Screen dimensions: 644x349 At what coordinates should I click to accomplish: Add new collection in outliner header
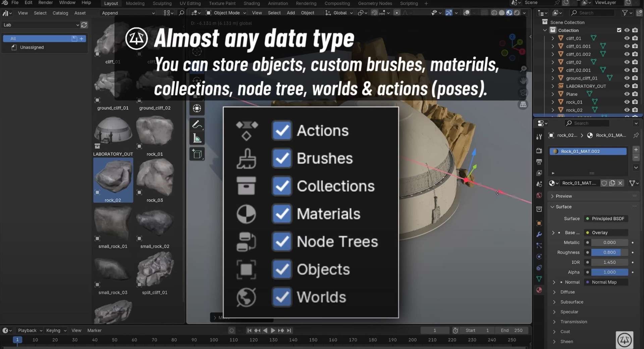639,13
